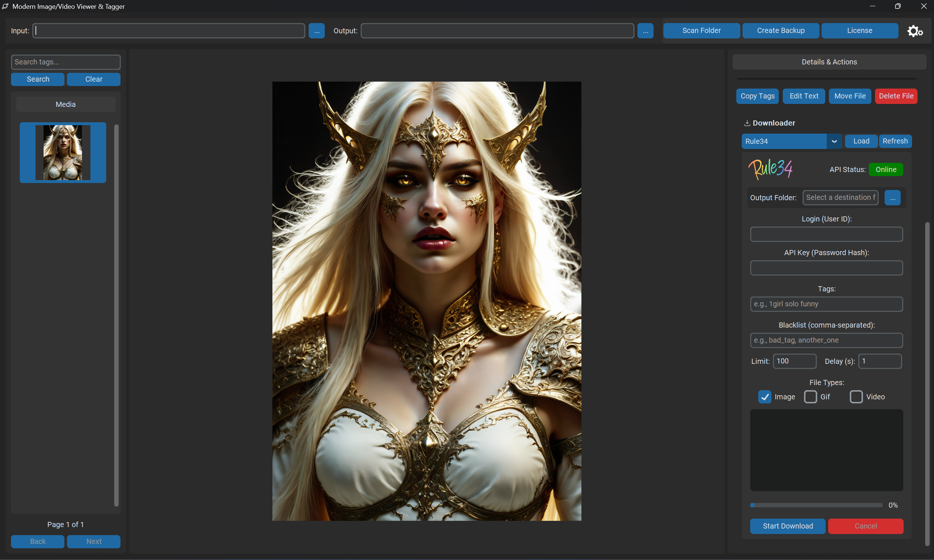This screenshot has width=934, height=560.
Task: Click the Start Download button
Action: (x=788, y=526)
